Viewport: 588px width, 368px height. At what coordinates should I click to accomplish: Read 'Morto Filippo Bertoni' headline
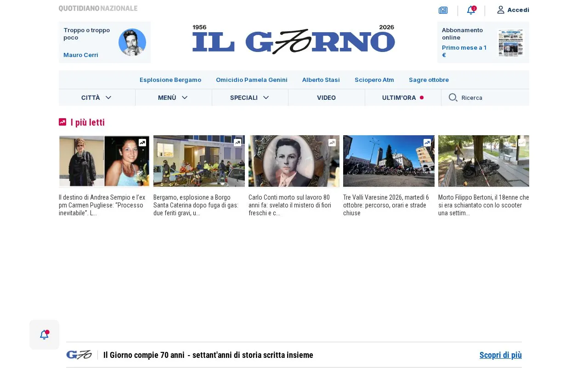484,205
